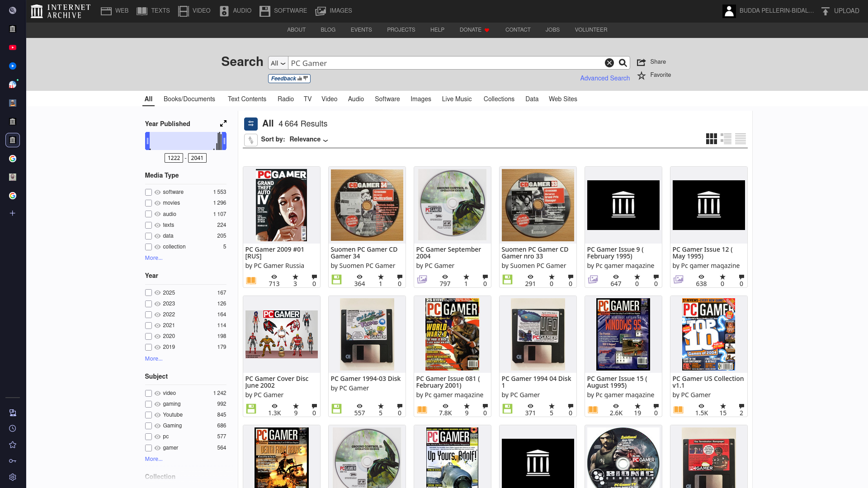
Task: Click the year range slider right handle
Action: [x=224, y=141]
